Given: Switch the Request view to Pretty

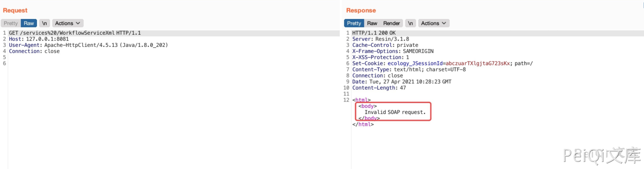Looking at the screenshot, I should point(11,23).
